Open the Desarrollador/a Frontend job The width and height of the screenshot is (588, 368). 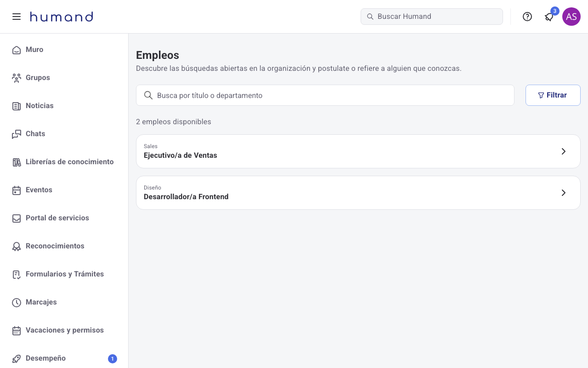coord(358,193)
